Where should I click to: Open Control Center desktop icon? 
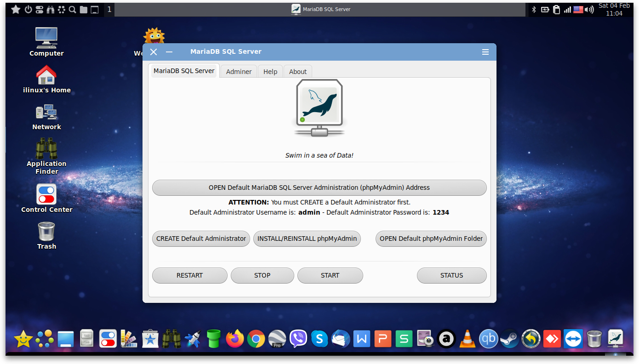tap(46, 199)
